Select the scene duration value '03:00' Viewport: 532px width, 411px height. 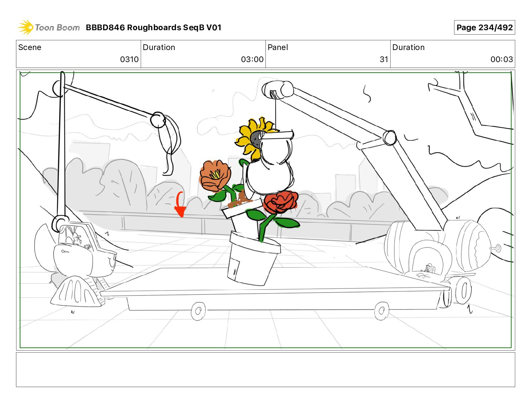pyautogui.click(x=252, y=59)
